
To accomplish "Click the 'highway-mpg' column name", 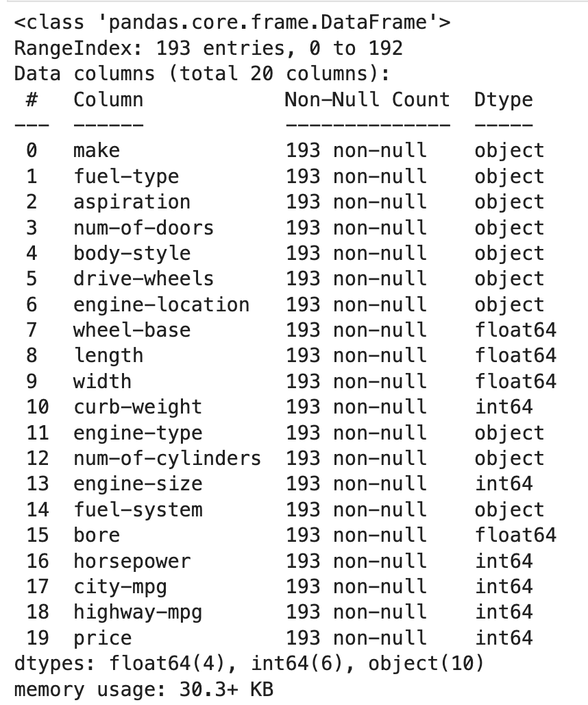I will coord(138,612).
